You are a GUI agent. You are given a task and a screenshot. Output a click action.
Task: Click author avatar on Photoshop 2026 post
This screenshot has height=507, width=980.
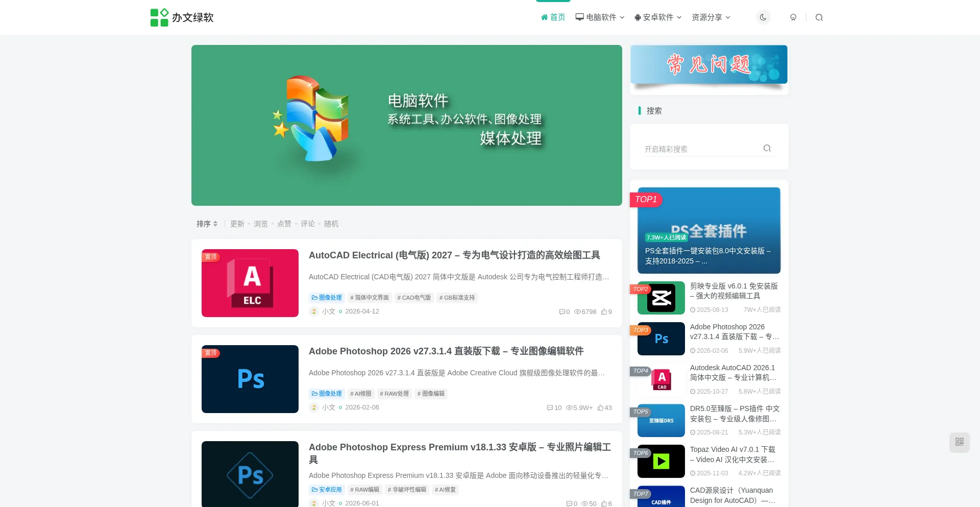pos(314,407)
